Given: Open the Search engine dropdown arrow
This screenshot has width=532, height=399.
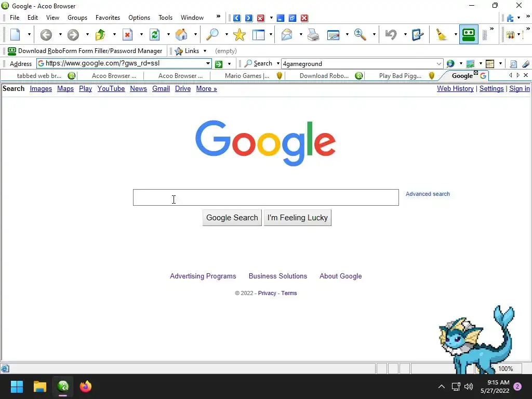Looking at the screenshot, I should point(278,63).
